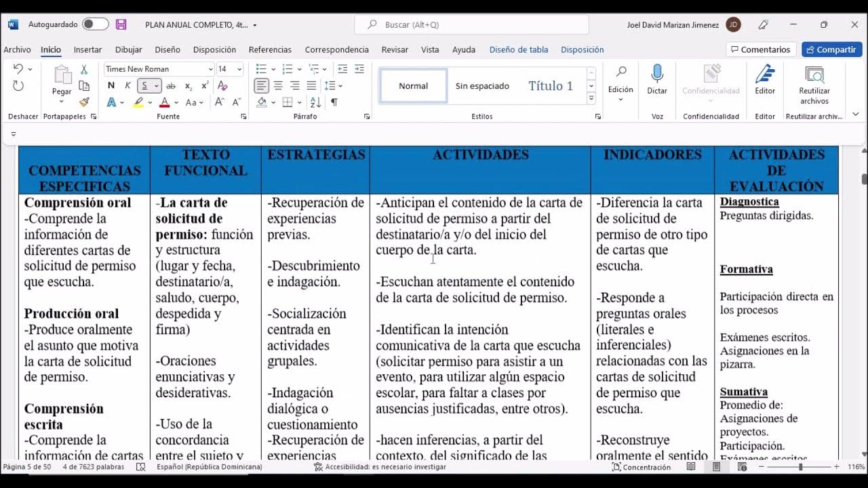This screenshot has height=488, width=868.
Task: Apply the Título 1 style
Action: point(551,86)
